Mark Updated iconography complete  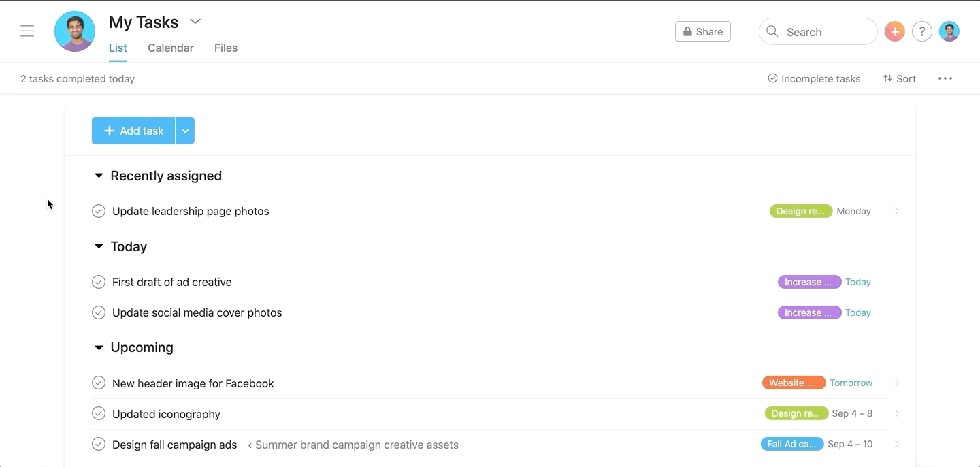point(99,414)
